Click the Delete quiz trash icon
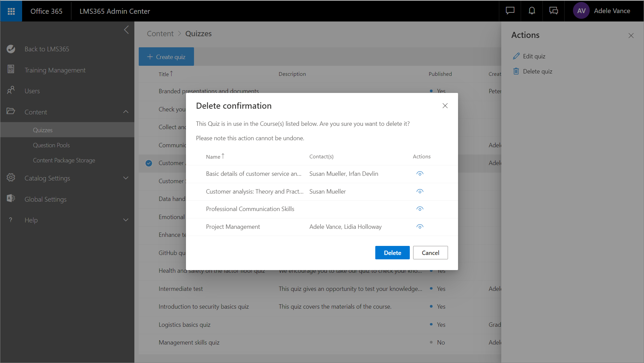 tap(516, 71)
